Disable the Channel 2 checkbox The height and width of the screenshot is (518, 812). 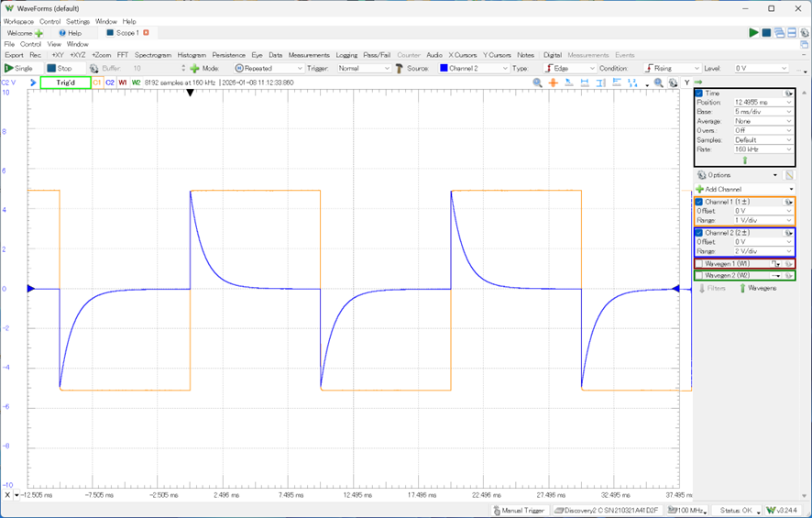699,233
